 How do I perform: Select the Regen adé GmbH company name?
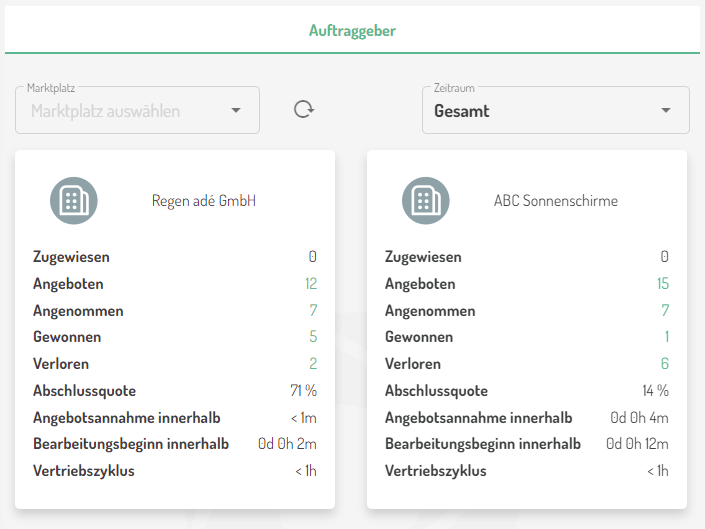click(204, 201)
